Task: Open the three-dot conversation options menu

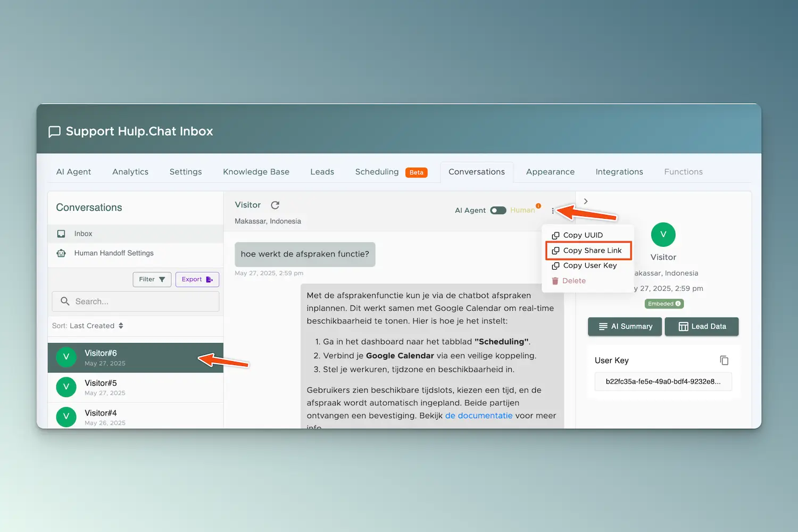Action: [553, 211]
